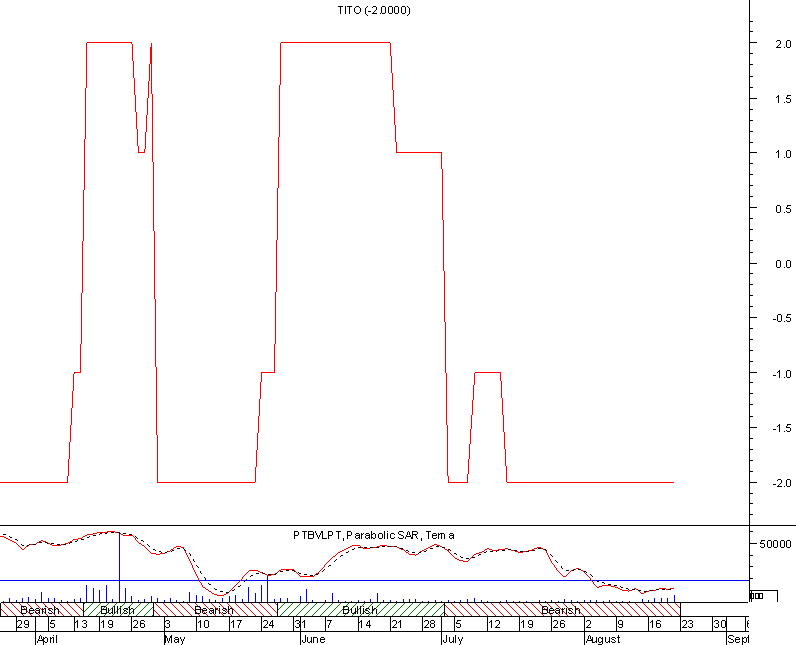Screen dimensions: 796x645
Task: Click the date label 30 in August
Action: (720, 624)
